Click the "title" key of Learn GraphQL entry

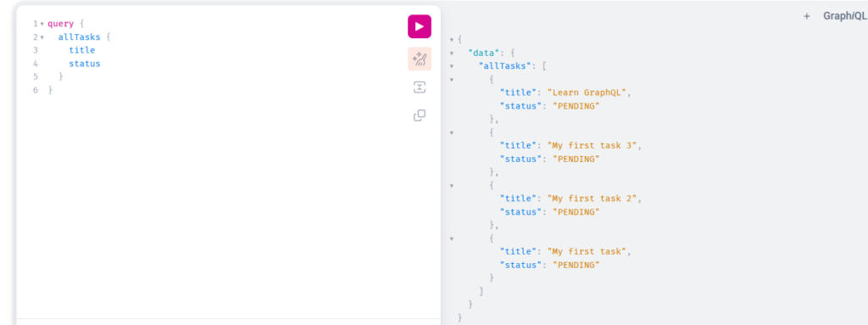click(519, 92)
